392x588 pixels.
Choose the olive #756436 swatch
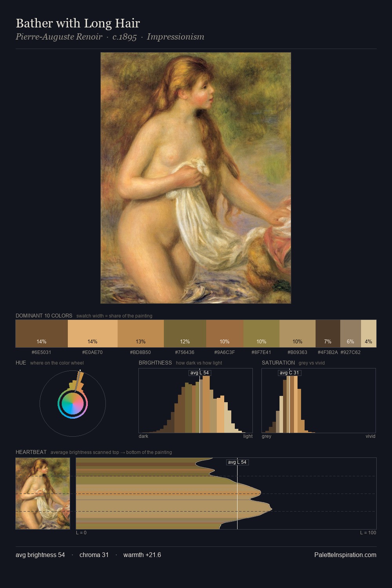coord(185,334)
